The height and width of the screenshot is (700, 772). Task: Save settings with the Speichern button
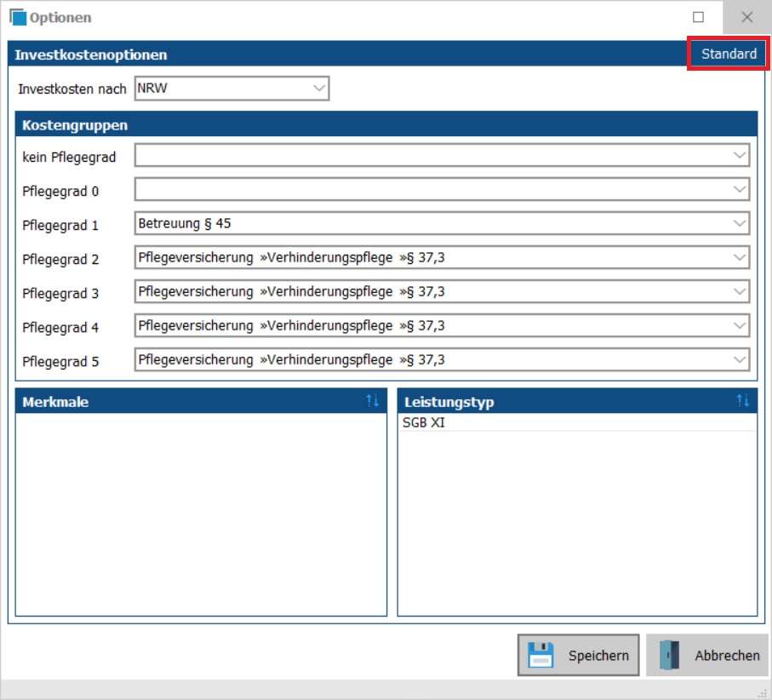(x=578, y=655)
